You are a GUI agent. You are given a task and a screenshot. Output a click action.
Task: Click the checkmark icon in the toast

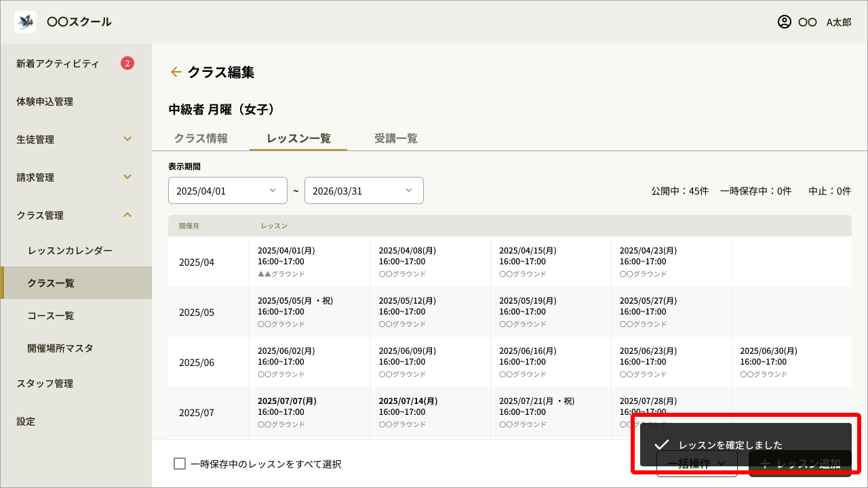click(x=662, y=445)
